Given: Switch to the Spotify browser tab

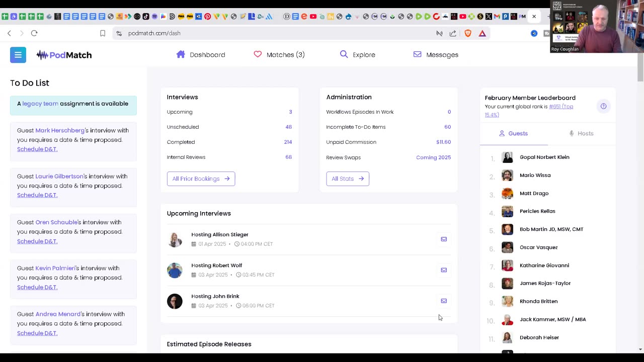Looking at the screenshot, I should (154, 17).
